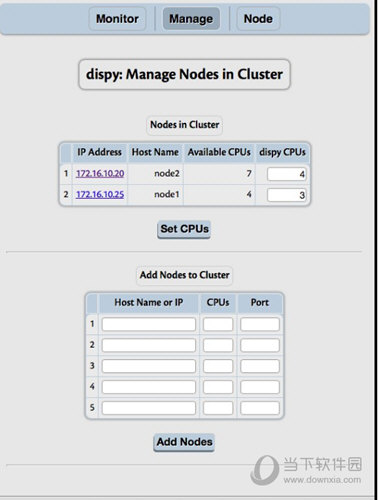Image resolution: width=378 pixels, height=500 pixels.
Task: Focus Port field in add row 2
Action: tap(260, 345)
